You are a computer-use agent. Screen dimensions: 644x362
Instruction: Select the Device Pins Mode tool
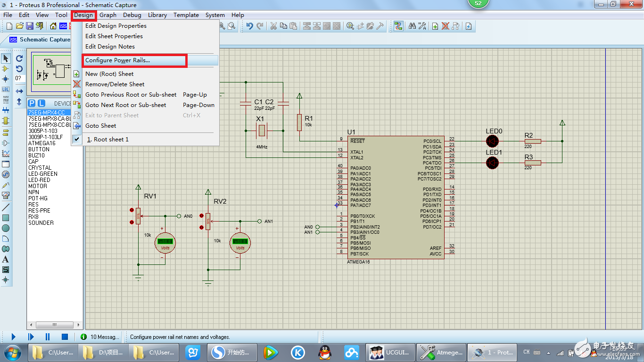(6, 143)
